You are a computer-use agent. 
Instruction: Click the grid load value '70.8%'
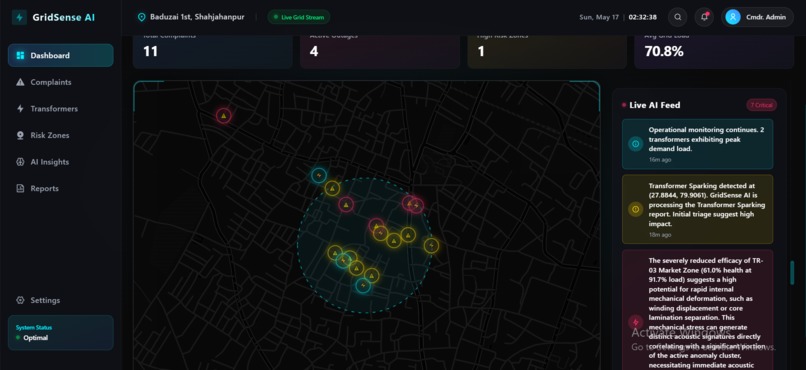click(664, 51)
